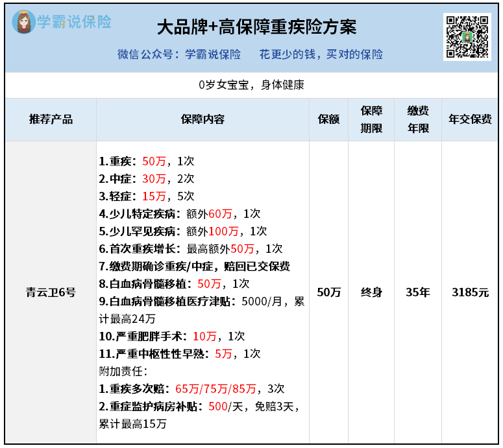This screenshot has height=448, width=503.
Task: Select the 保障期限 column header
Action: click(371, 119)
